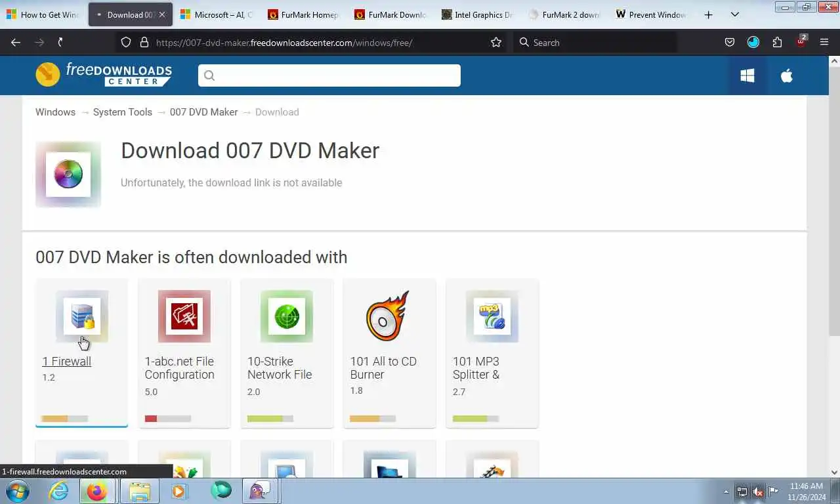
Task: Open the Windows Start button
Action: (18, 491)
